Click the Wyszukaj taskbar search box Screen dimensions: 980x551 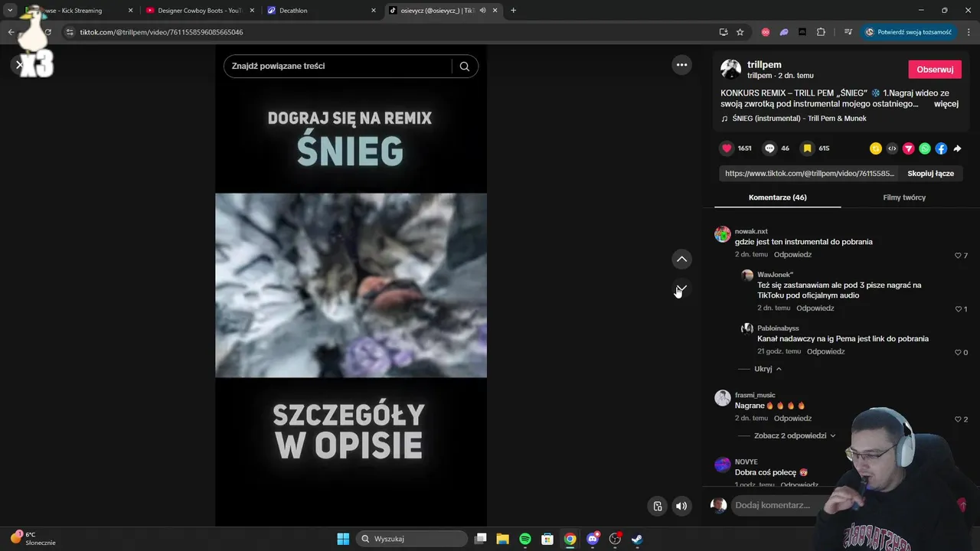point(413,539)
